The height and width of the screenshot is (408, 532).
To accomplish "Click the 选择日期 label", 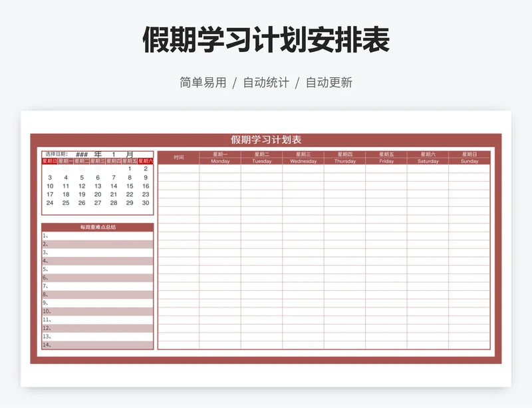I will click(x=57, y=154).
